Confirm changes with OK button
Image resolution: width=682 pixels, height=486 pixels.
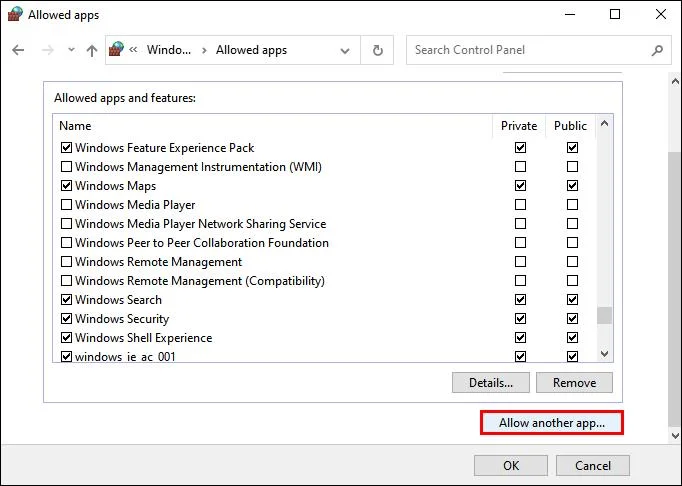(x=511, y=466)
